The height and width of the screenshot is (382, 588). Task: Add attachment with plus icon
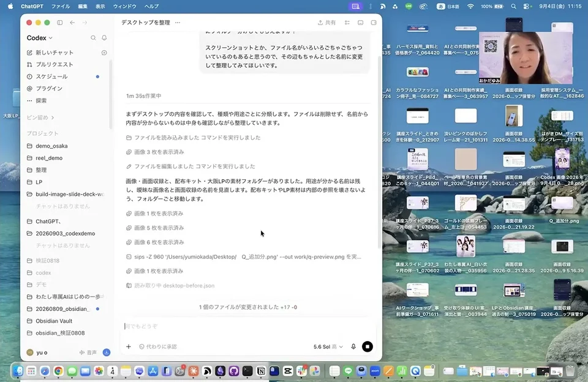pos(129,346)
